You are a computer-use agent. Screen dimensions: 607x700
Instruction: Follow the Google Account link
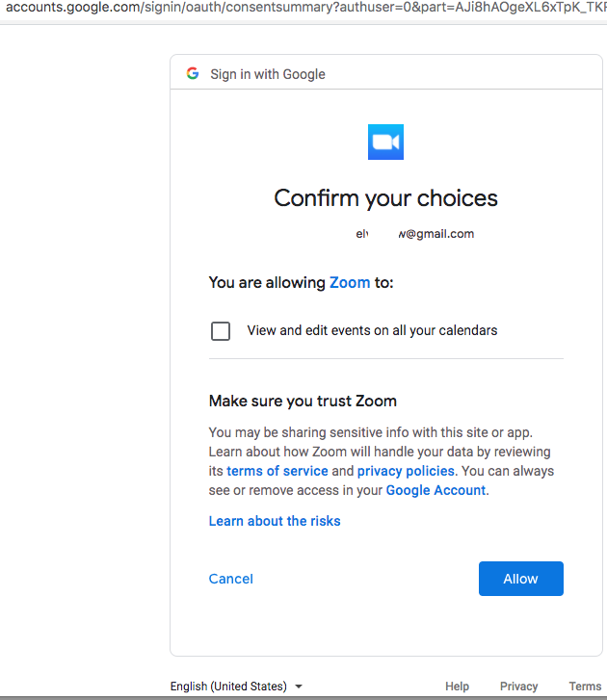coord(435,490)
